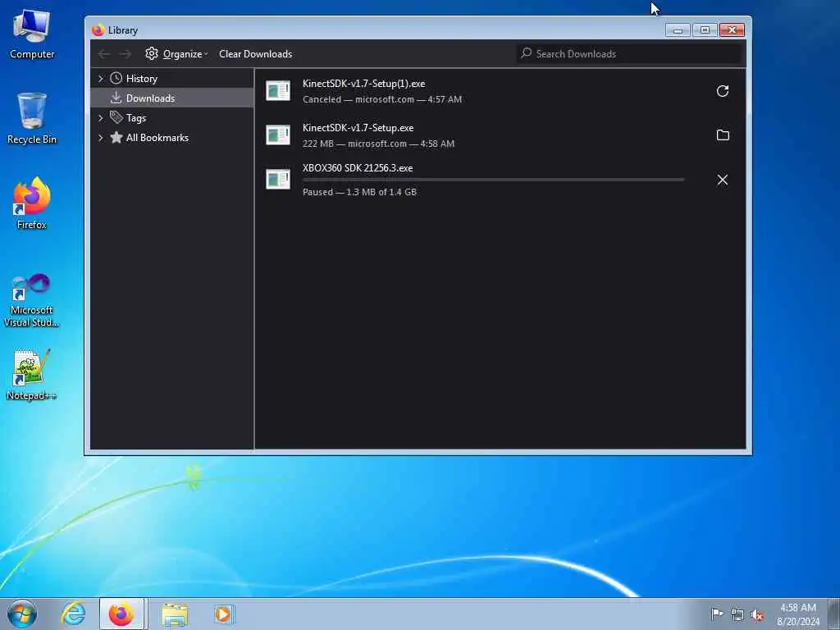Select the KinectSDK-v1.7-Setup.exe filename
Image resolution: width=840 pixels, height=630 pixels.
coord(358,128)
